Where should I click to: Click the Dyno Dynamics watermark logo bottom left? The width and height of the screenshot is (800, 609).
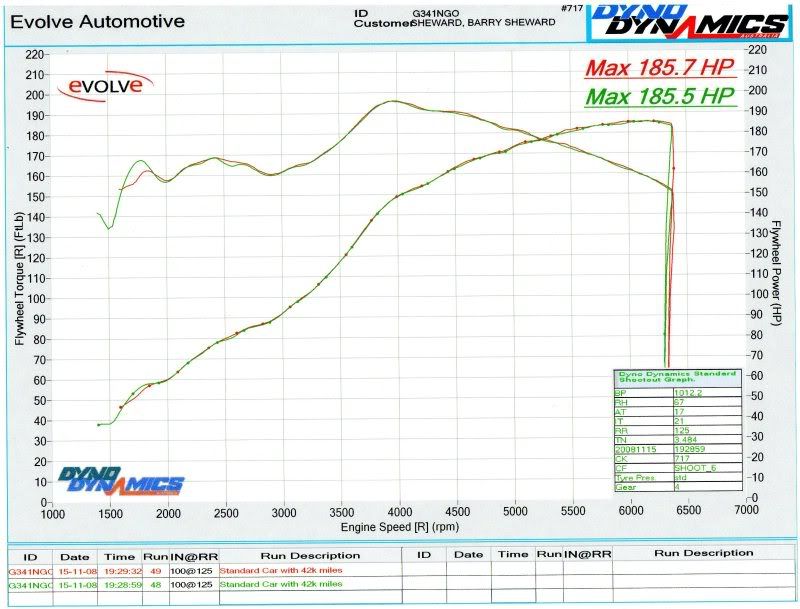pyautogui.click(x=120, y=481)
